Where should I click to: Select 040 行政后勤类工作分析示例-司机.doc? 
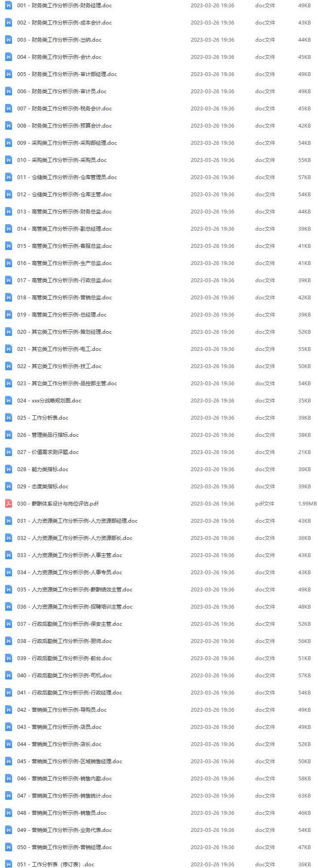tap(64, 676)
